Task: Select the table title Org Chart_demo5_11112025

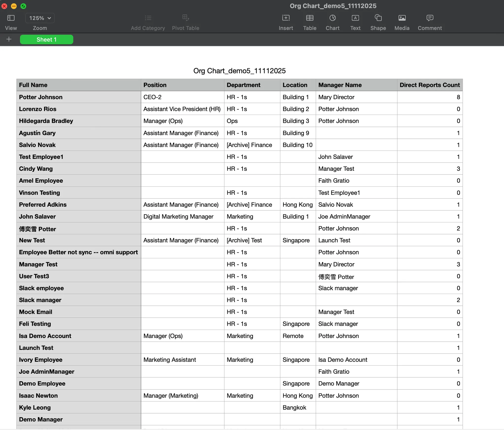Action: point(239,71)
